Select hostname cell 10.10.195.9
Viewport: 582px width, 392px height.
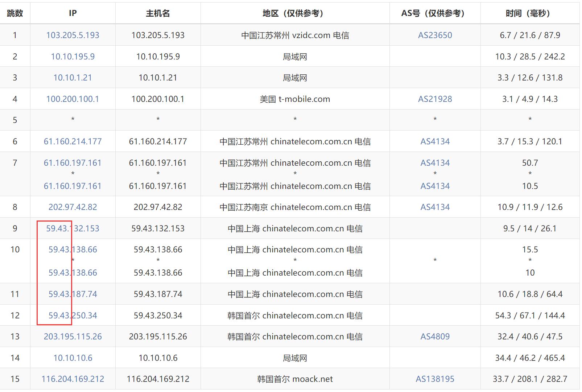pos(158,57)
